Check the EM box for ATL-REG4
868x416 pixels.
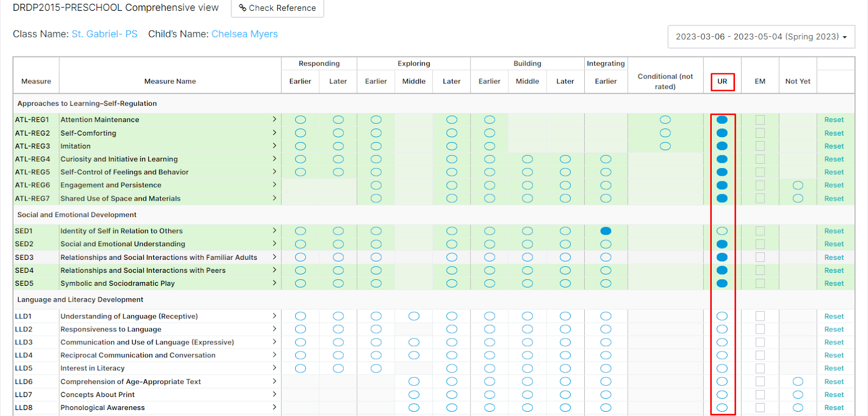[x=760, y=159]
